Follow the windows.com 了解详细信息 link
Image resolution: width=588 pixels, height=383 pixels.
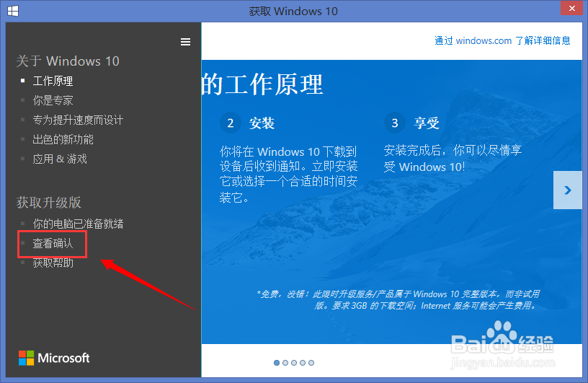coord(502,40)
